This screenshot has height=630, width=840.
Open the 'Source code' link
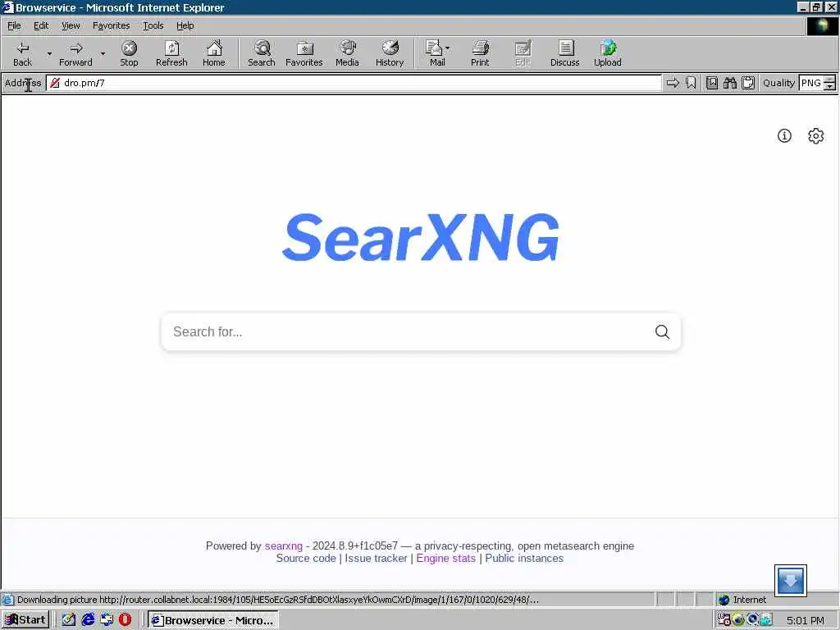[x=306, y=558]
